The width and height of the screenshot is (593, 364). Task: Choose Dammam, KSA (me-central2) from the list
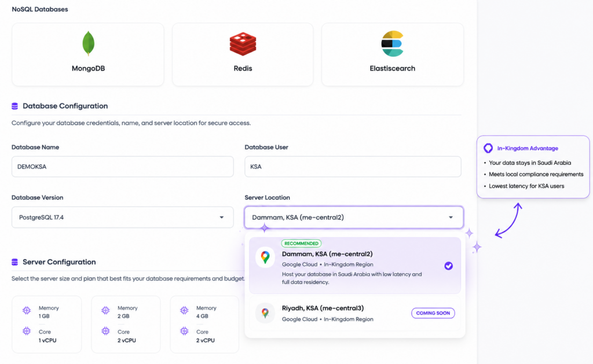(x=355, y=266)
